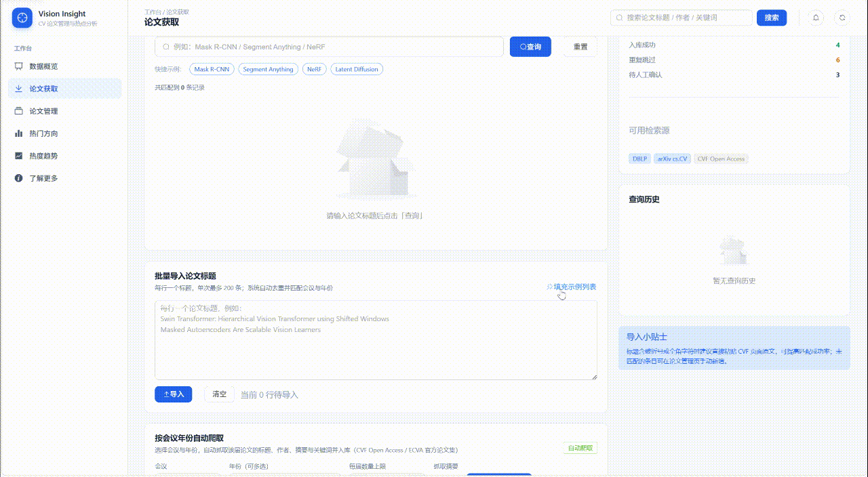This screenshot has width=868, height=477.
Task: Click the 导入 button under batch import
Action: (174, 394)
